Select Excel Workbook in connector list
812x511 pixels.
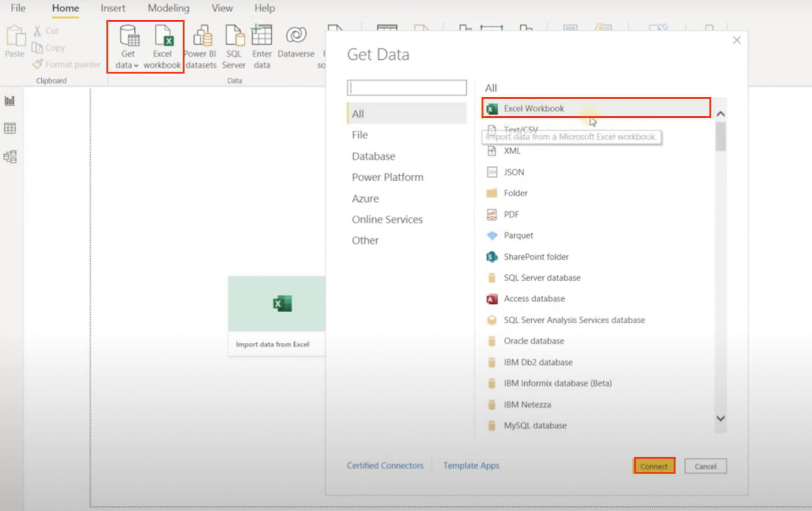pyautogui.click(x=596, y=108)
